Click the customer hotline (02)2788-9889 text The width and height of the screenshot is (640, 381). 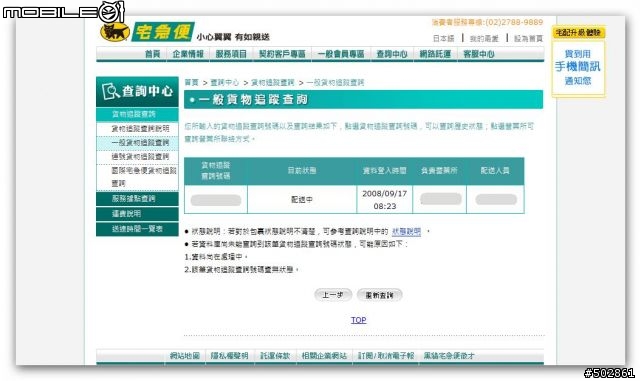(x=514, y=22)
